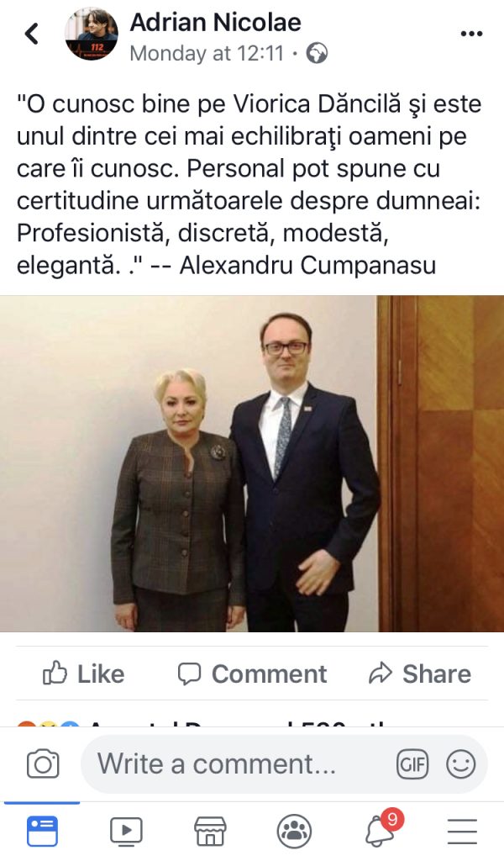Click the public globe privacy icon
Viewport: 504px width, 861px height.
click(317, 53)
